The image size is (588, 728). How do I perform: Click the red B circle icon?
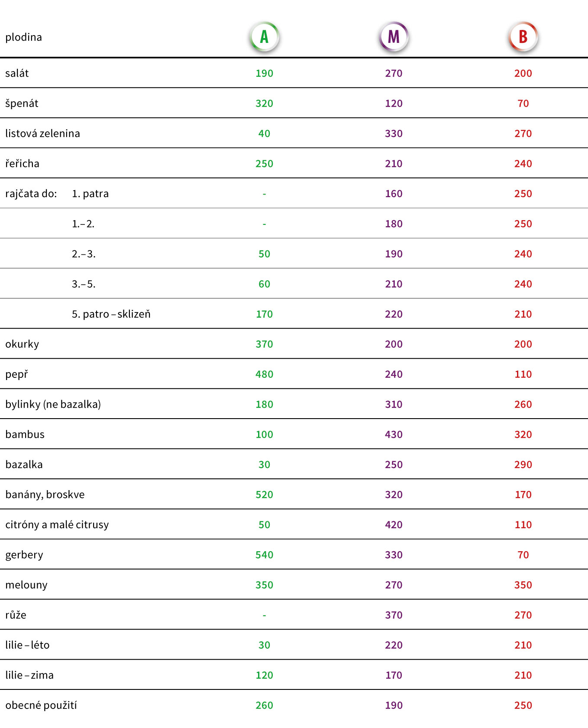point(523,37)
